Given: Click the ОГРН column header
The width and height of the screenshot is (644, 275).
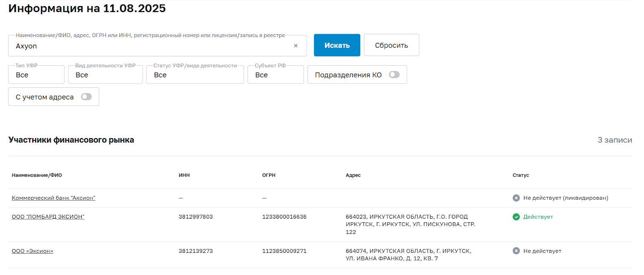Looking at the screenshot, I should coord(269,175).
